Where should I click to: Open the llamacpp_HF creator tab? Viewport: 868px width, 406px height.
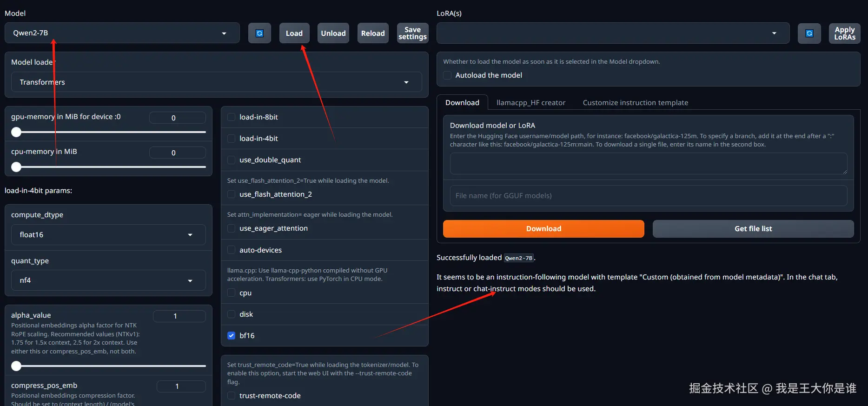531,103
